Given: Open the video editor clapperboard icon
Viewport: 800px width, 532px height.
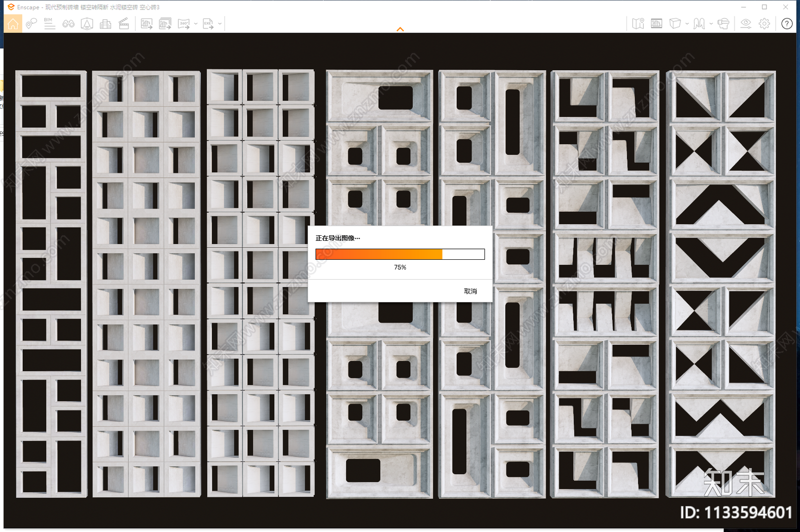Looking at the screenshot, I should point(124,23).
